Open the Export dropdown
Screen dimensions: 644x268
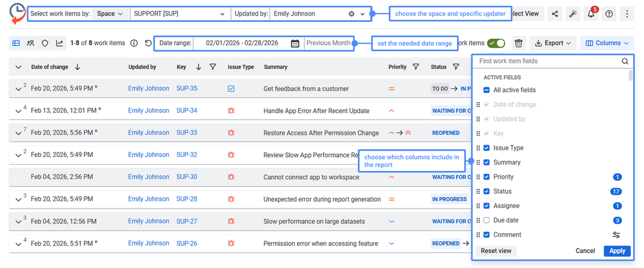coord(553,43)
